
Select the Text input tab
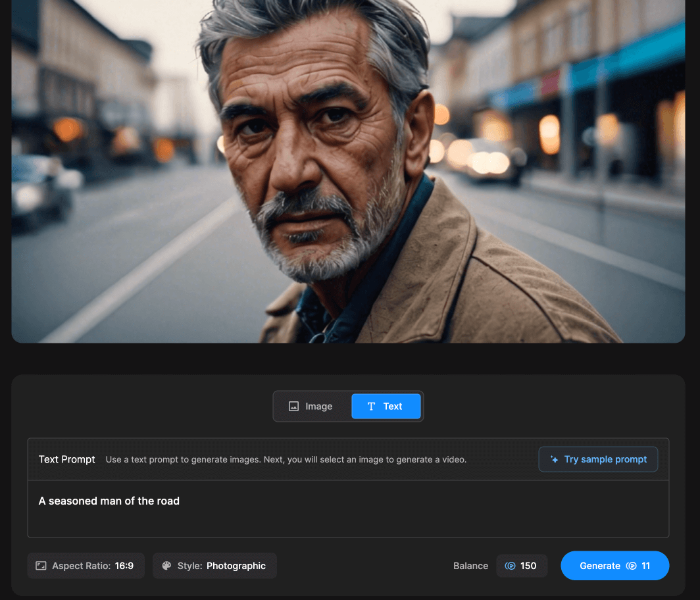[x=386, y=407]
